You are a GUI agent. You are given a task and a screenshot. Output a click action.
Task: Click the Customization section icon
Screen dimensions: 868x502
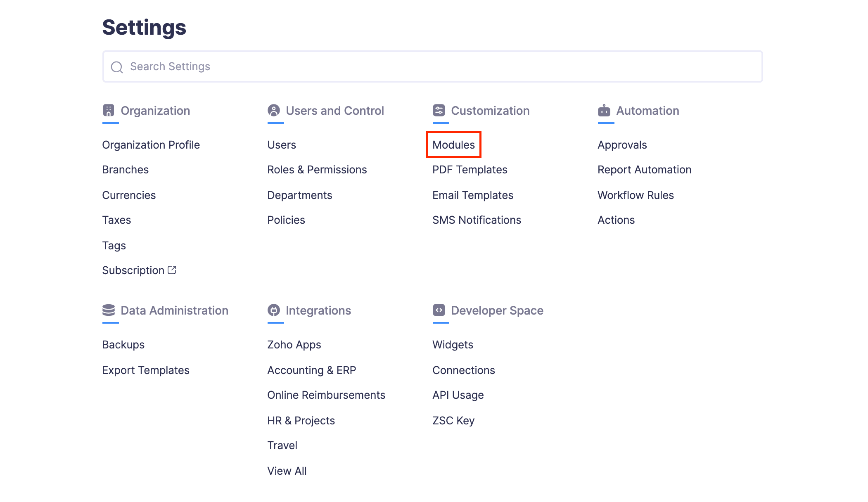click(439, 110)
